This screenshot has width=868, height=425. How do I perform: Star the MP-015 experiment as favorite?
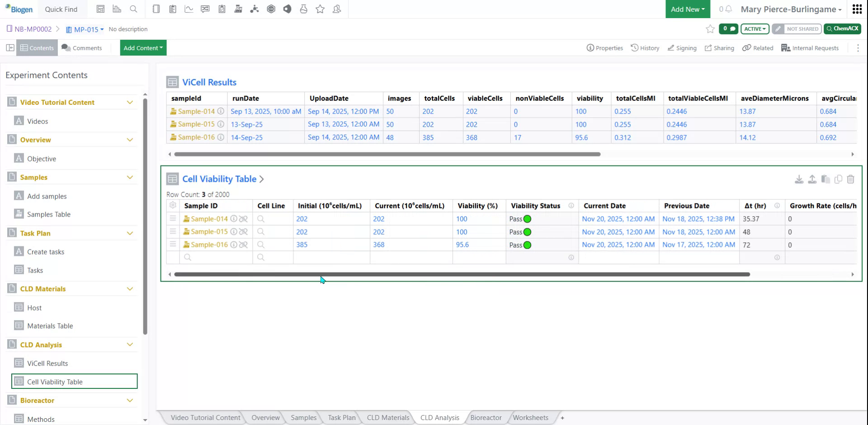coord(709,29)
